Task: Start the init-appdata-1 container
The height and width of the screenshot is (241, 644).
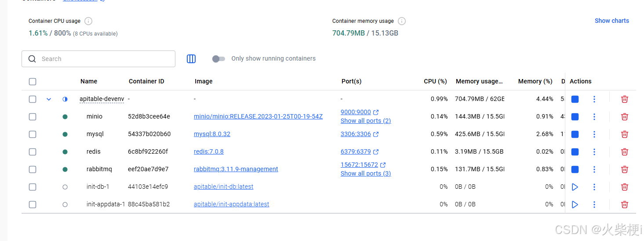Action: point(575,205)
